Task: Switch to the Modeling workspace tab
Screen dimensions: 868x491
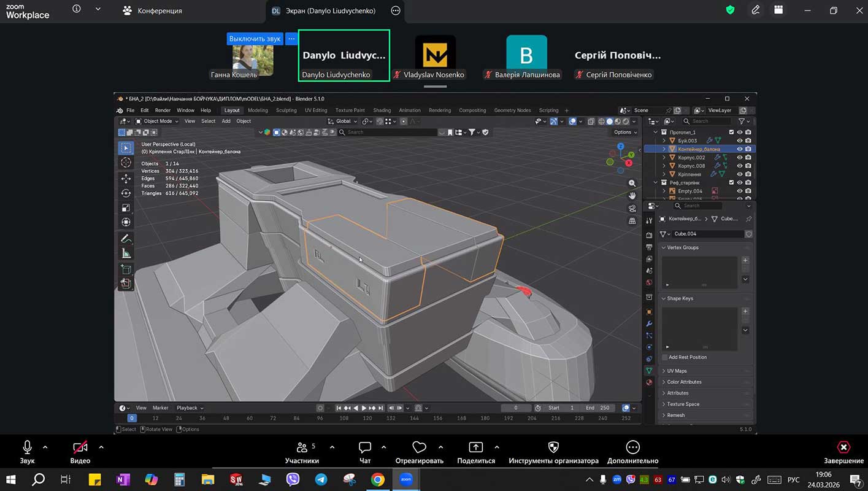Action: click(258, 110)
